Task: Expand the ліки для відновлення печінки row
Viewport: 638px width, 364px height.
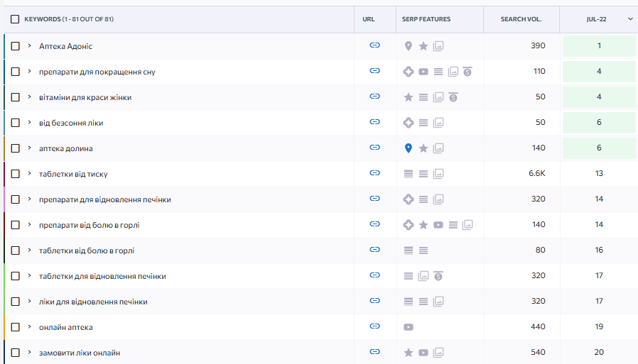Action: (29, 301)
